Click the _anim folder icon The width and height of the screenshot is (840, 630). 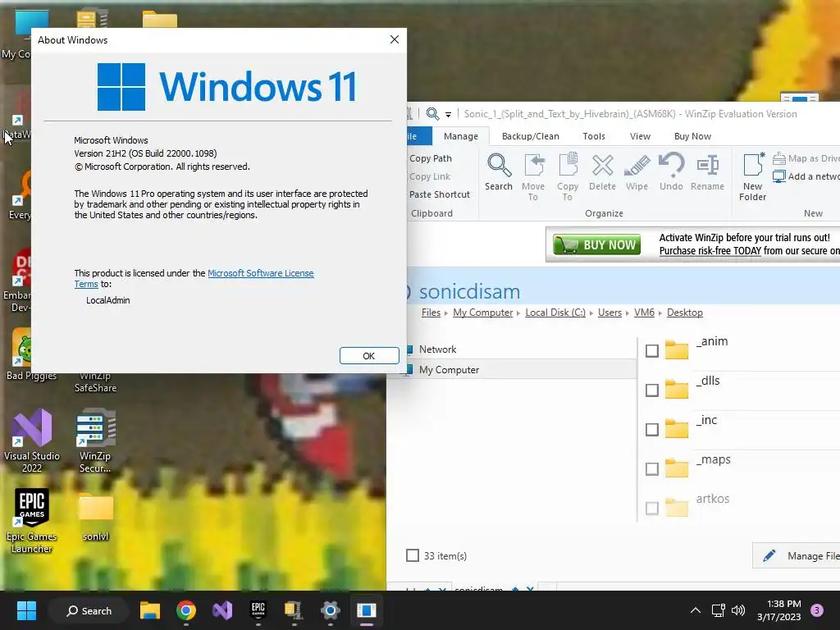pyautogui.click(x=677, y=349)
